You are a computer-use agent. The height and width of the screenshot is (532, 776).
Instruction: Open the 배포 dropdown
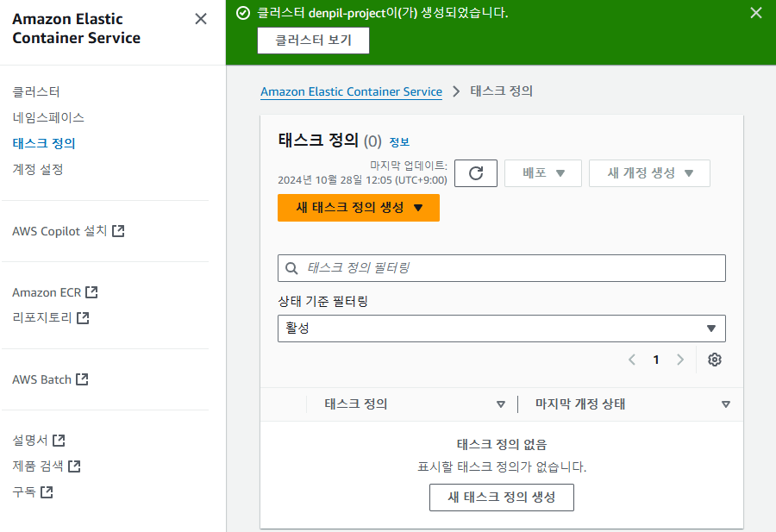(x=543, y=173)
